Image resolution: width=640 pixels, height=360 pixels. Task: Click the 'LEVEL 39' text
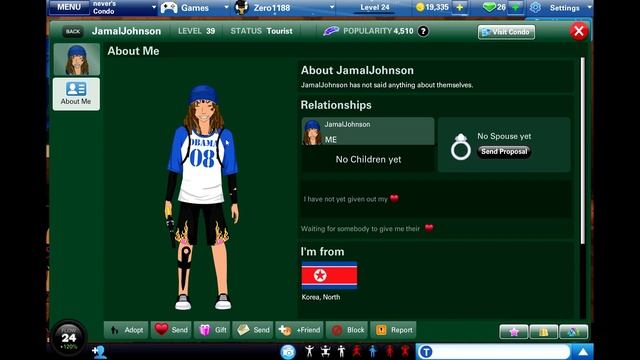[x=196, y=31]
